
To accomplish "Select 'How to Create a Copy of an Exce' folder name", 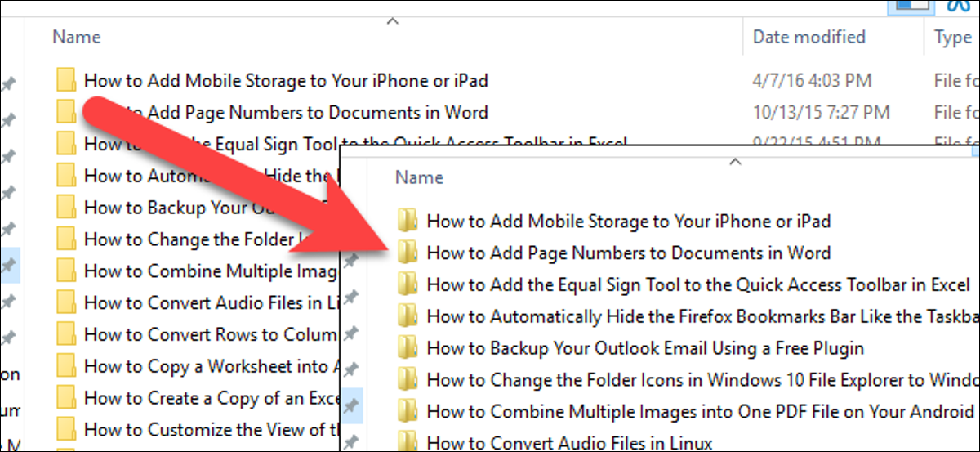I will click(x=210, y=398).
